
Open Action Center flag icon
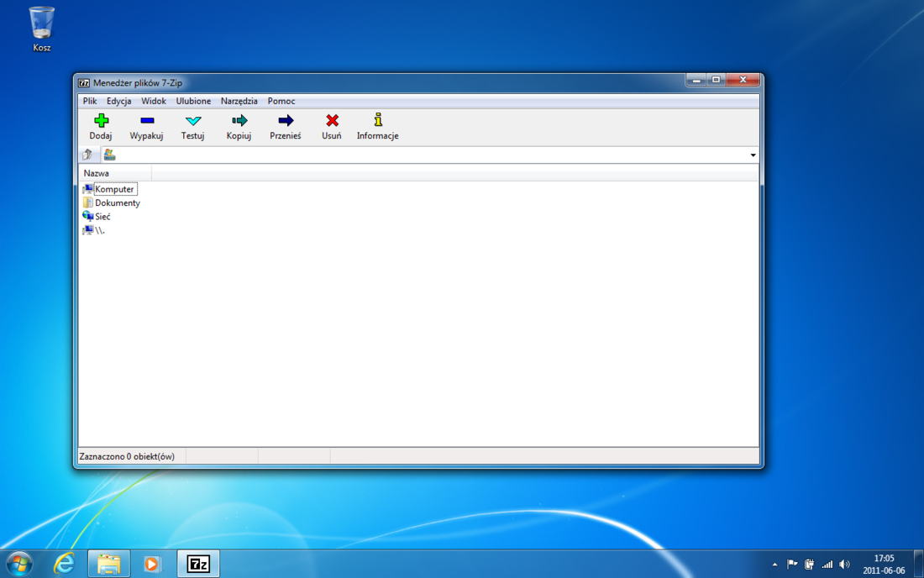tap(792, 565)
